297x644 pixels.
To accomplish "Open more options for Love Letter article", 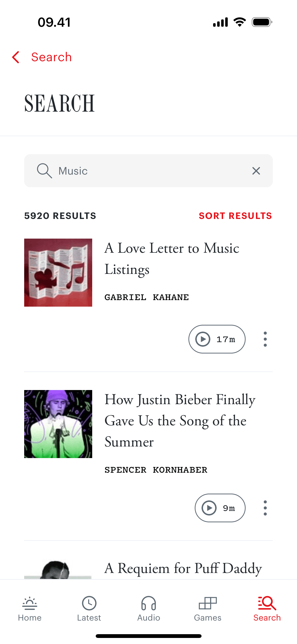I will 265,339.
